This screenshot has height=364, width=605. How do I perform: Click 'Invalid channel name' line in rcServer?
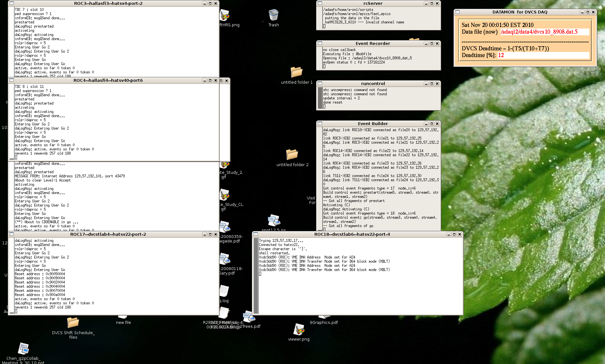click(x=364, y=22)
